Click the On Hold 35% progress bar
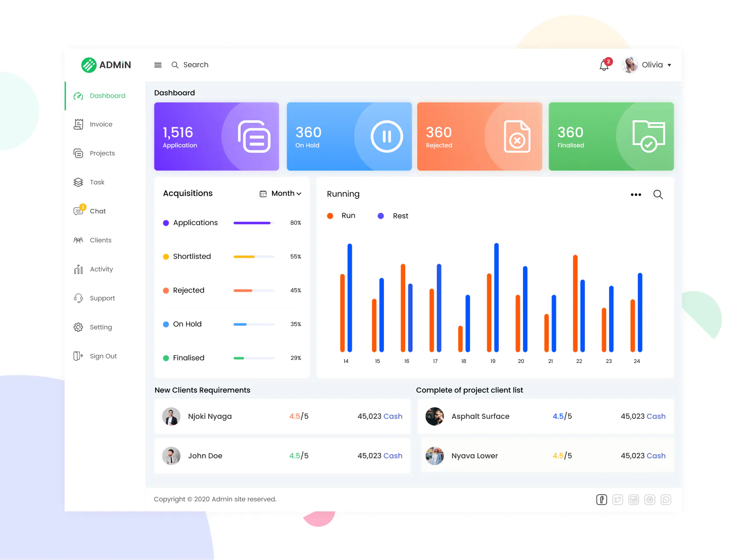Image resolution: width=747 pixels, height=560 pixels. coord(254,324)
